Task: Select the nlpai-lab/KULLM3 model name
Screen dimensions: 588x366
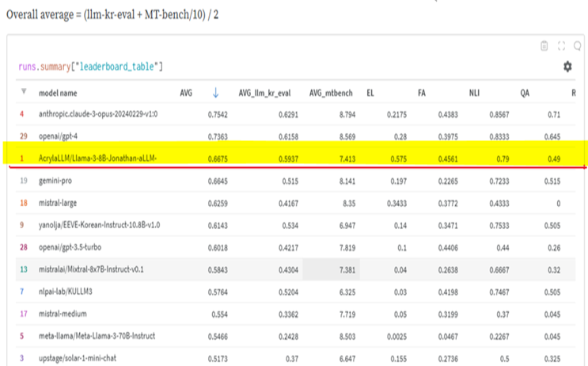Action: [66, 292]
